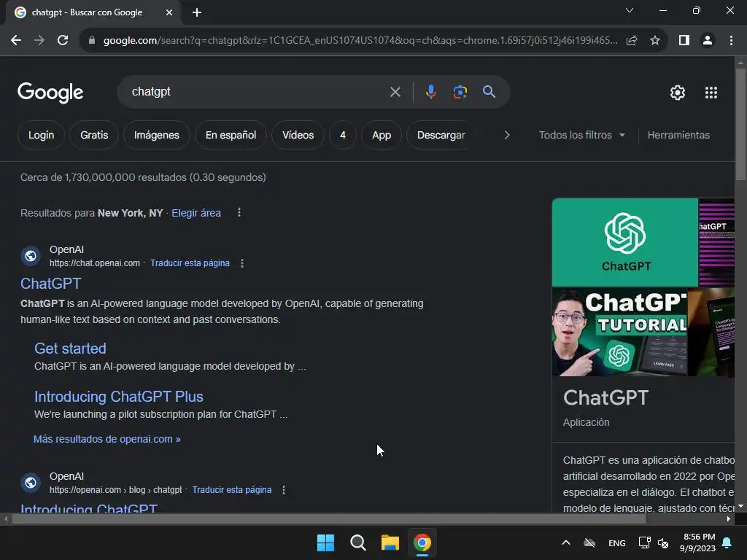Open the network and volume tray icons

(x=654, y=542)
